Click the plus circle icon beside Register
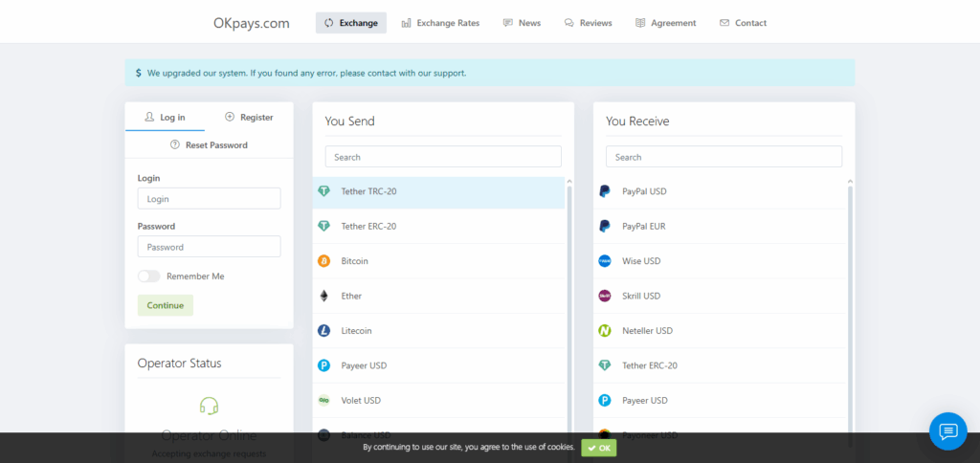This screenshot has width=980, height=463. pyautogui.click(x=230, y=117)
